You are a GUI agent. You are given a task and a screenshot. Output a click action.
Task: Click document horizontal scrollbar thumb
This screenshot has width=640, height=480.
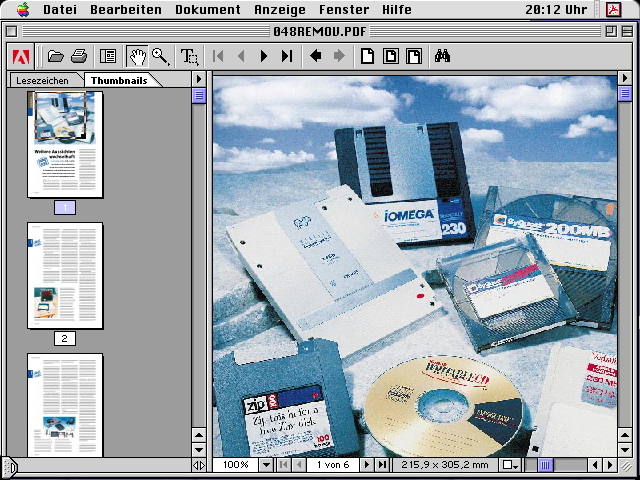point(545,464)
